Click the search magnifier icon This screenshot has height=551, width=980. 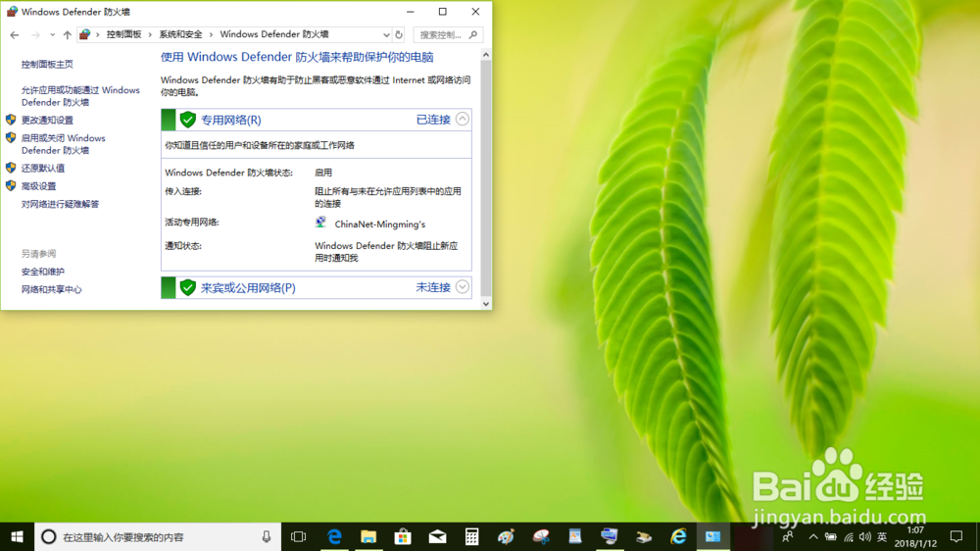click(x=473, y=35)
